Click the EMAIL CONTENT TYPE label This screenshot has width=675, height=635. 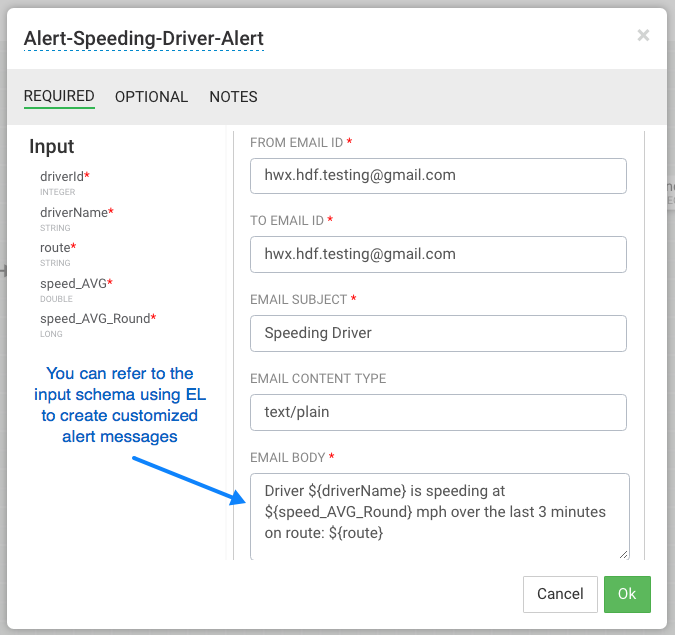click(318, 378)
